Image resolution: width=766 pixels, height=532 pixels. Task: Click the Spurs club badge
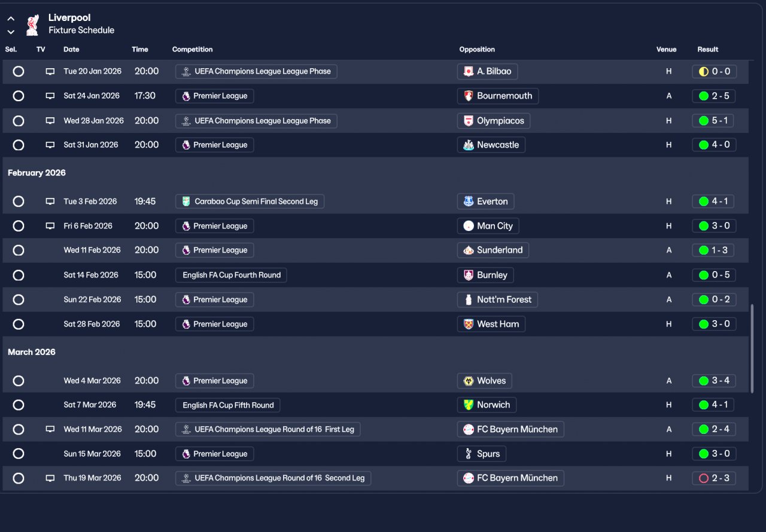click(x=469, y=454)
